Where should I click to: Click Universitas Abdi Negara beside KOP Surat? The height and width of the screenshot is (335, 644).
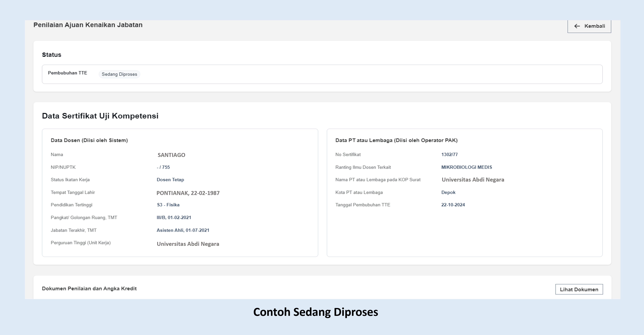click(473, 180)
